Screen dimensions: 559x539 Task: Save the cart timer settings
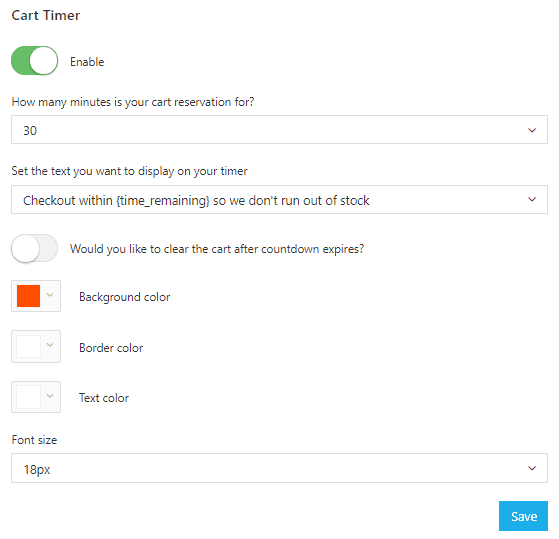click(x=523, y=516)
